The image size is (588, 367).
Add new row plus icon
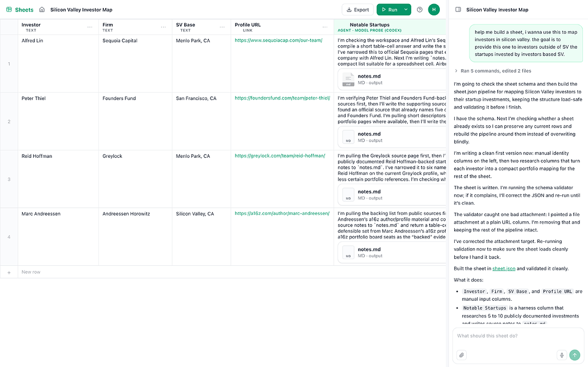click(9, 272)
